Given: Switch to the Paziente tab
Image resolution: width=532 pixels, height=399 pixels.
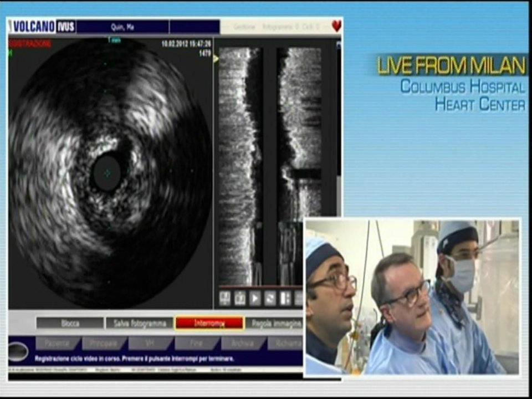Looking at the screenshot, I should 57,344.
